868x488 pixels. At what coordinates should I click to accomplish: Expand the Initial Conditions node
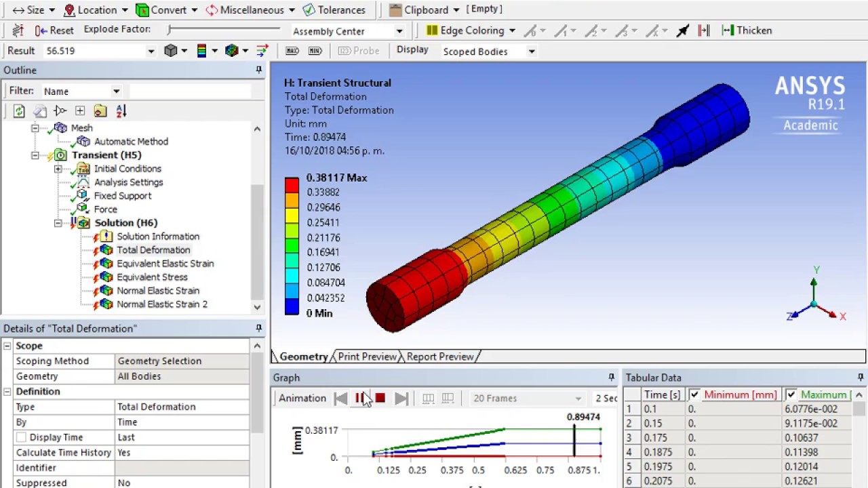(58, 169)
